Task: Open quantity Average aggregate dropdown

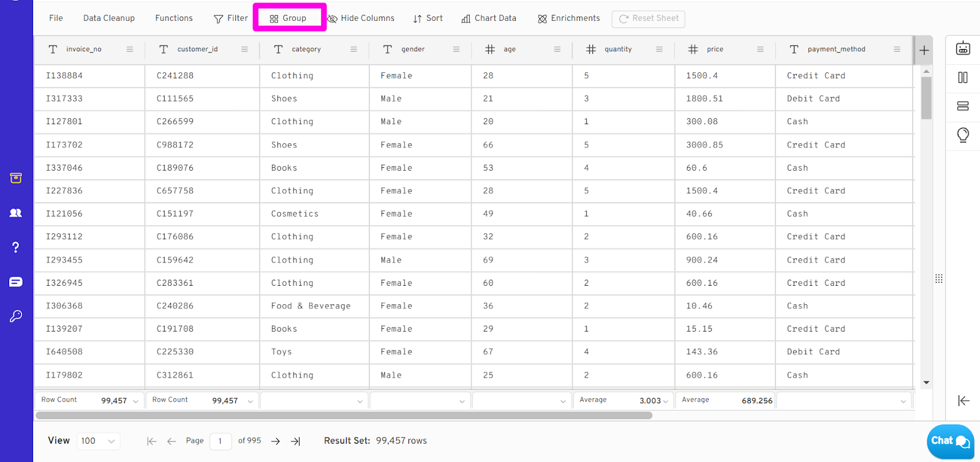Action: pyautogui.click(x=666, y=401)
